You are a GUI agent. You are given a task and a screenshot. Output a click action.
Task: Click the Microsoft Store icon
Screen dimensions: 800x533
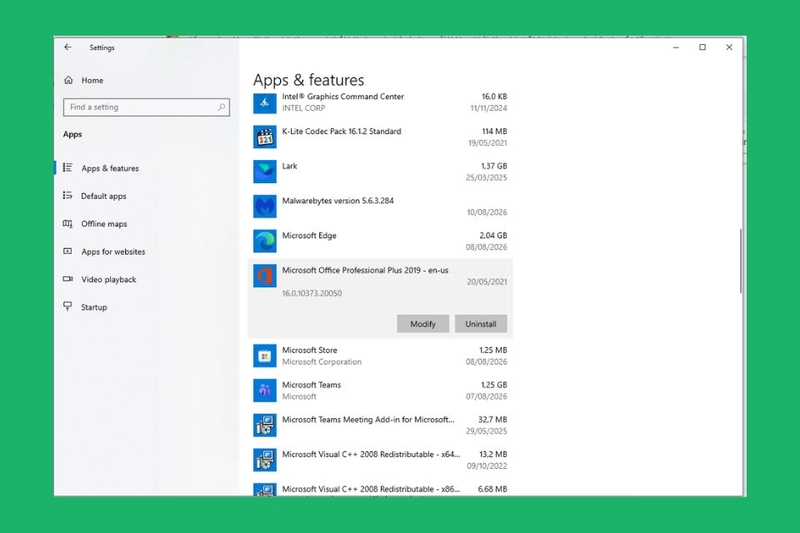tap(265, 356)
